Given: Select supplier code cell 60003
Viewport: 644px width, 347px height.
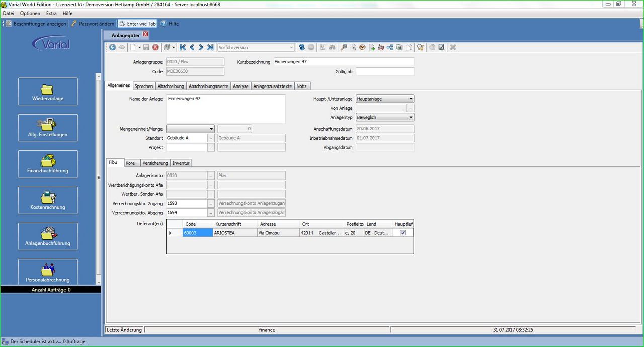Looking at the screenshot, I should [x=198, y=233].
